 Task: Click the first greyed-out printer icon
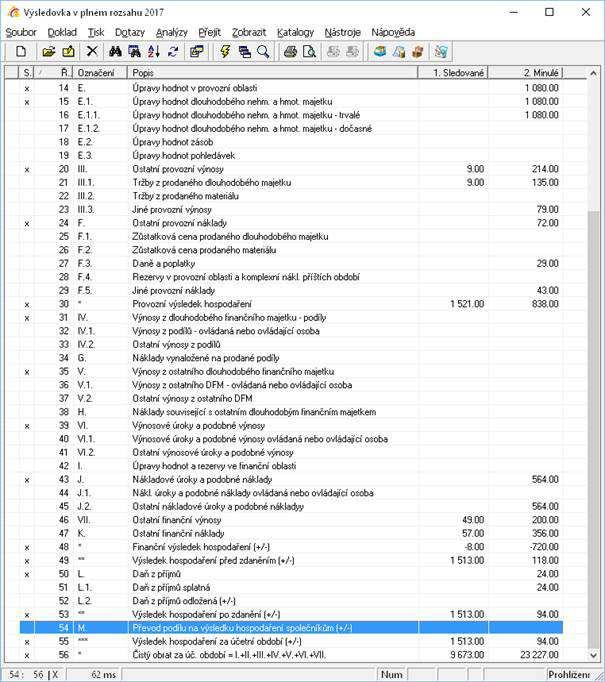(333, 52)
